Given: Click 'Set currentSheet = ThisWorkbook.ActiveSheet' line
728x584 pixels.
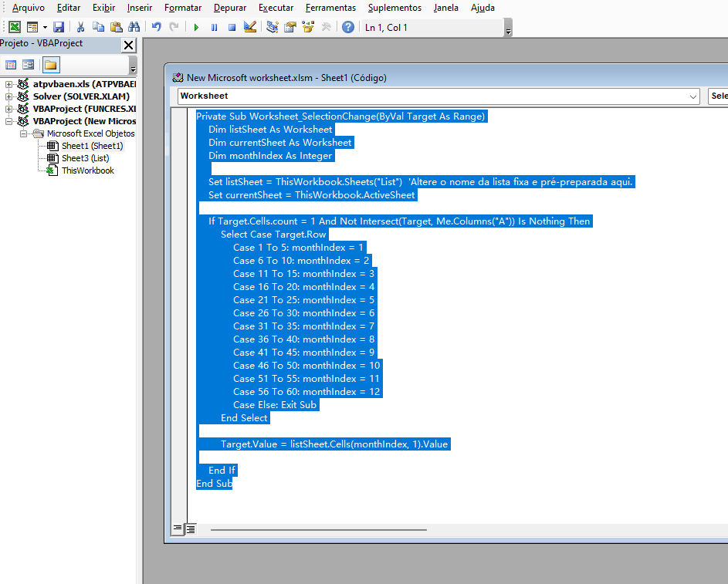Looking at the screenshot, I should pyautogui.click(x=312, y=195).
